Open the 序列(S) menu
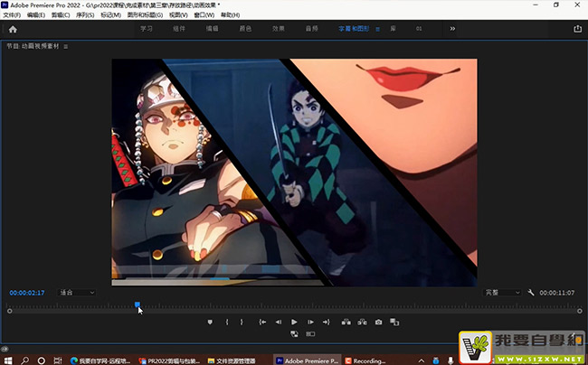This screenshot has width=588, height=365. point(85,15)
